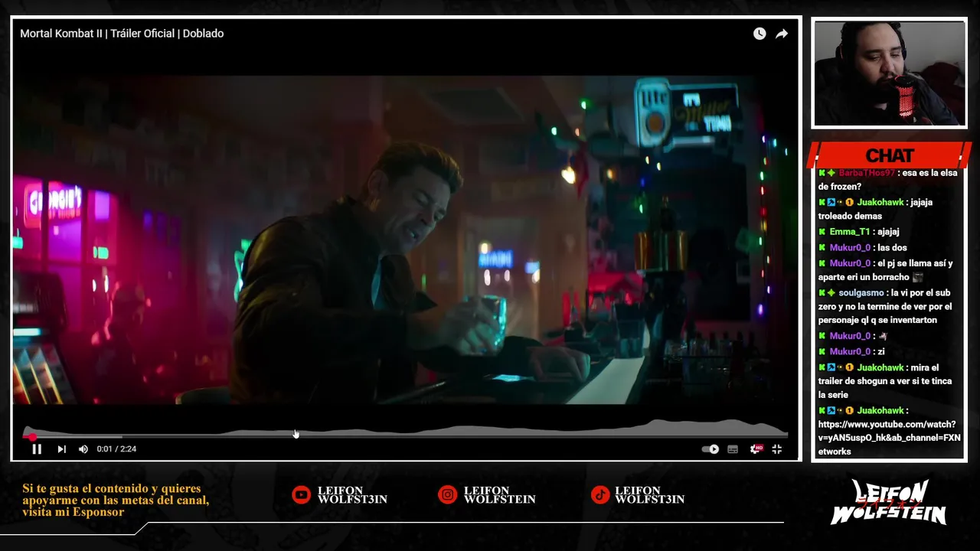Screen dimensions: 980x551
Task: Click the 'ajajaj' chat message
Action: (x=888, y=231)
